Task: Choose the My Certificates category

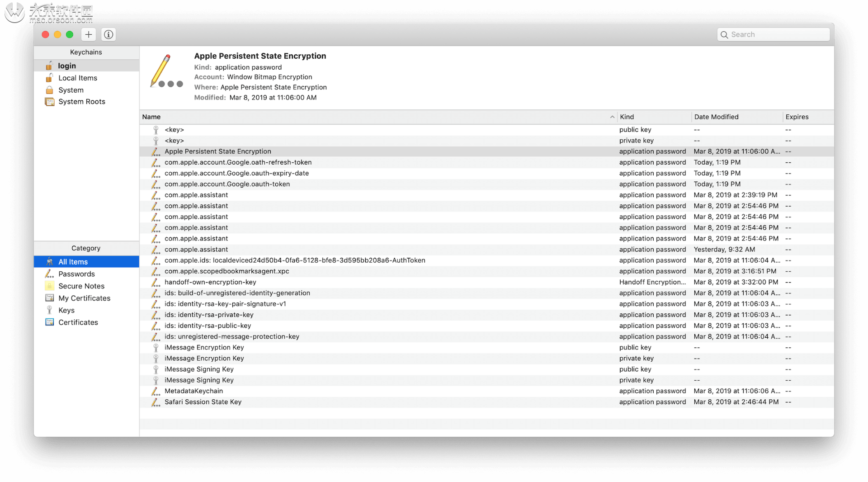Action: (x=86, y=298)
